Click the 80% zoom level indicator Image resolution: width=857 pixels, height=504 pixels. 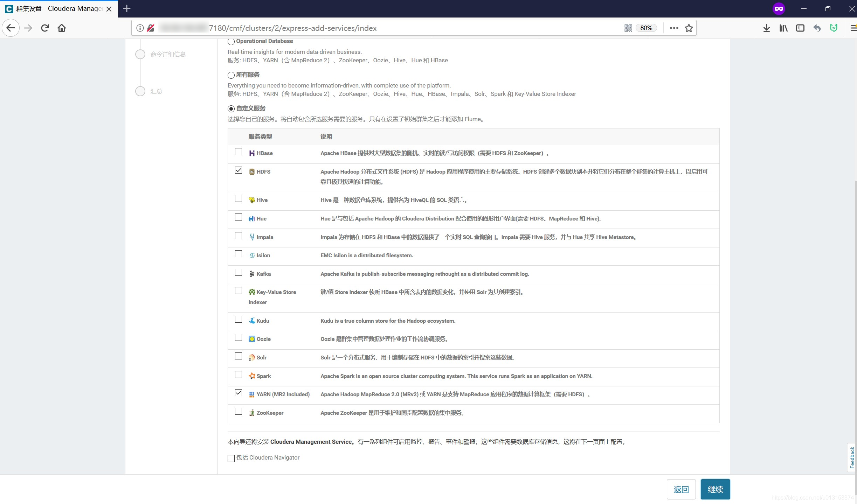[646, 28]
